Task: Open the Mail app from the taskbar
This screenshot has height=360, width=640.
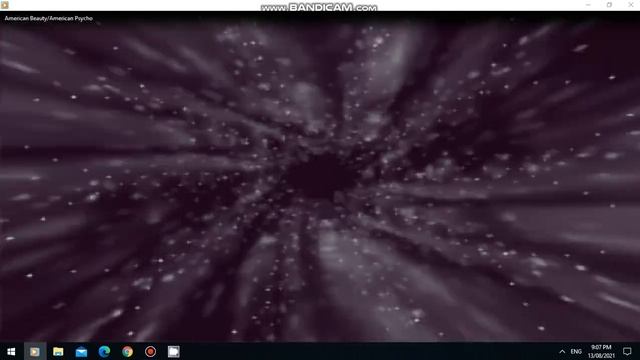Action: point(81,351)
